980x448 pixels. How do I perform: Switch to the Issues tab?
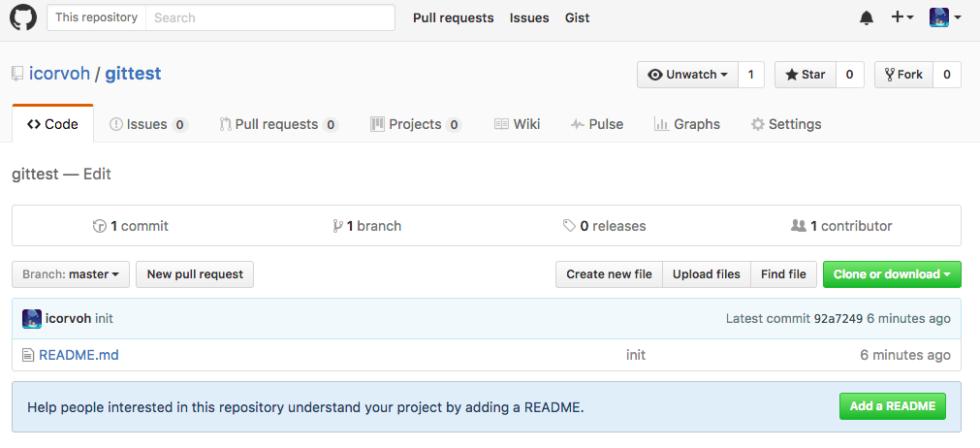point(148,124)
